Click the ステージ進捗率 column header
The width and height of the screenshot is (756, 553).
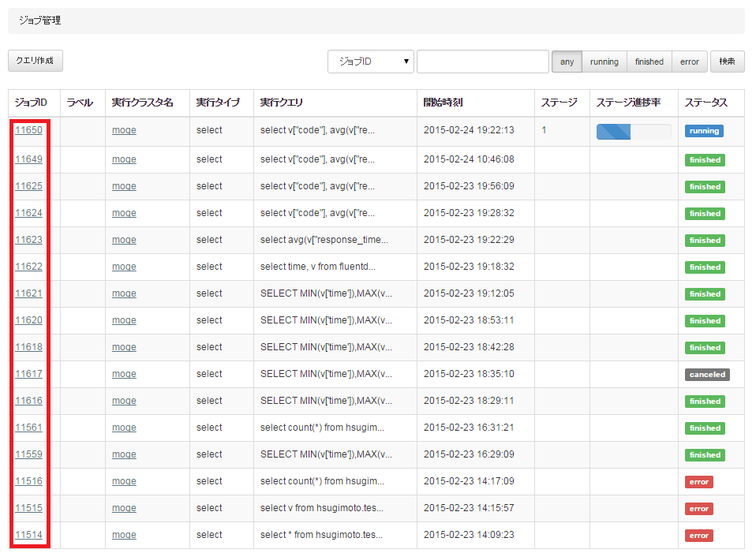[628, 103]
